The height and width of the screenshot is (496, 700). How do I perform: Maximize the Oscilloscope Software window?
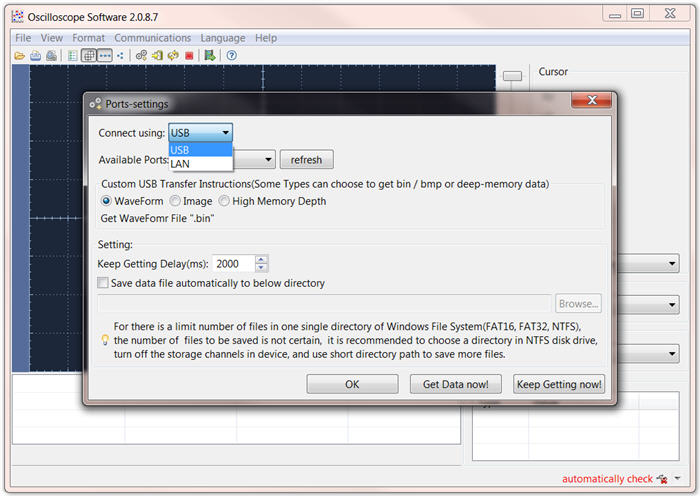click(637, 13)
